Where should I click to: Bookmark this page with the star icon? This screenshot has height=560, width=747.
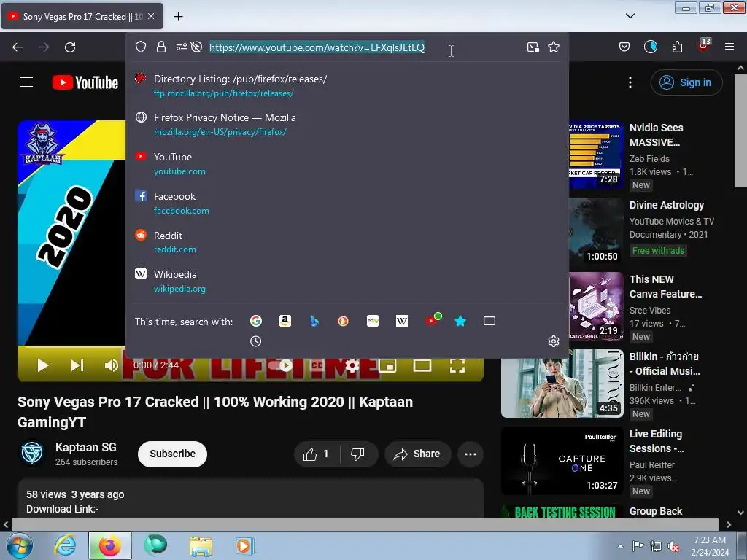click(554, 47)
